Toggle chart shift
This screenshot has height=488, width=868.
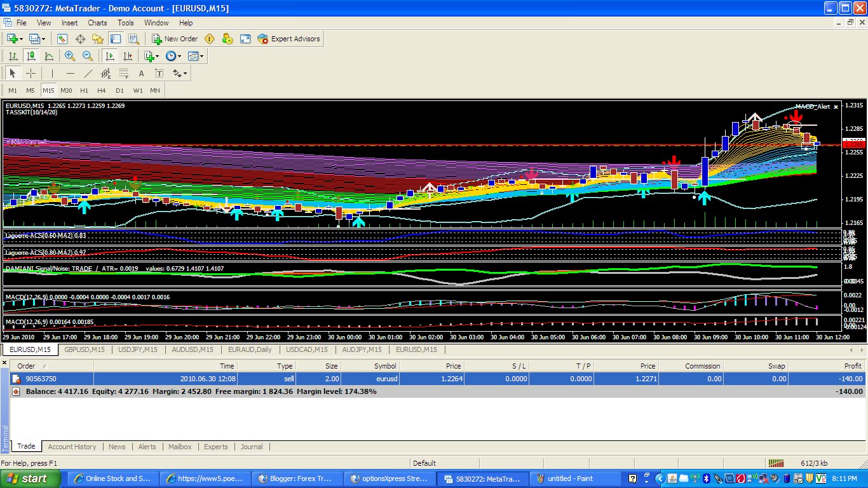[x=128, y=56]
